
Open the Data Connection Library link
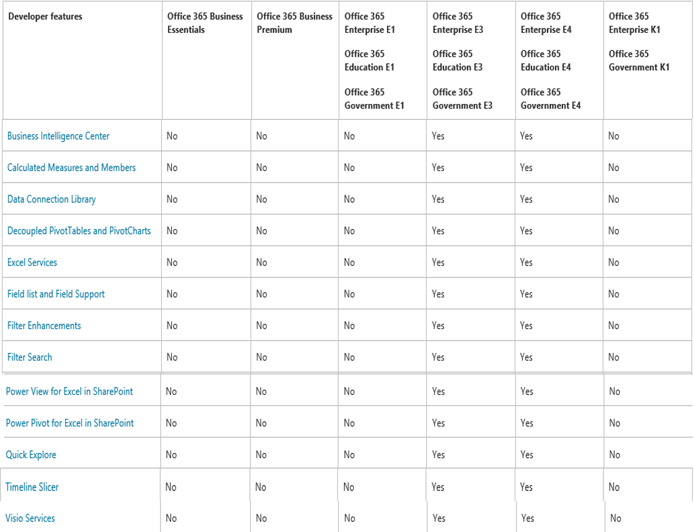pyautogui.click(x=51, y=199)
